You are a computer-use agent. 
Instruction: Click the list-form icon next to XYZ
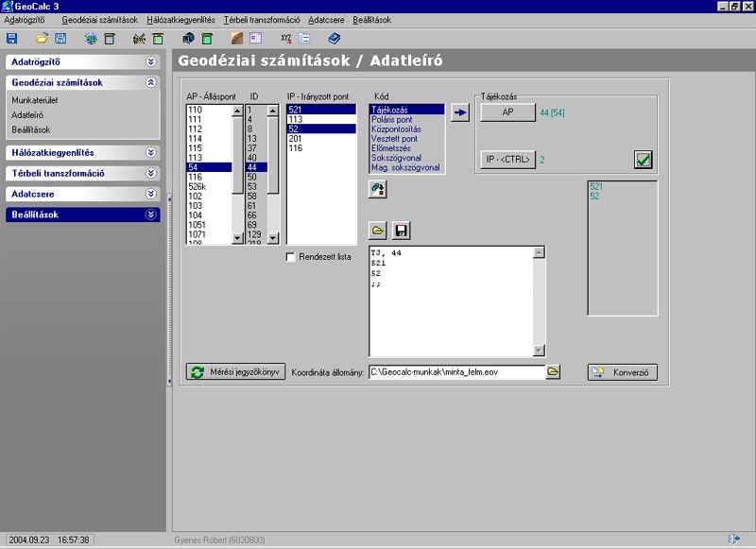(x=304, y=38)
